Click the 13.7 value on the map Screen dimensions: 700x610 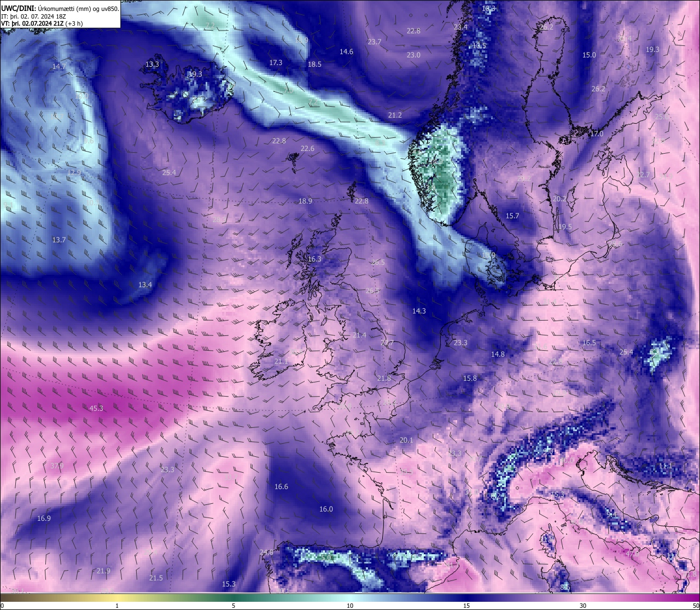59,240
